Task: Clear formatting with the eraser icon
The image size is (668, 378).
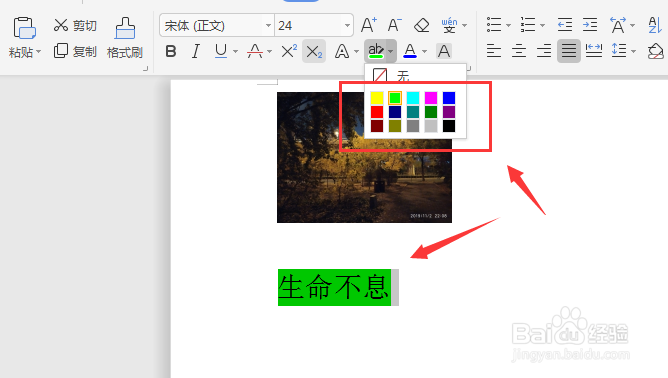Action: click(421, 25)
